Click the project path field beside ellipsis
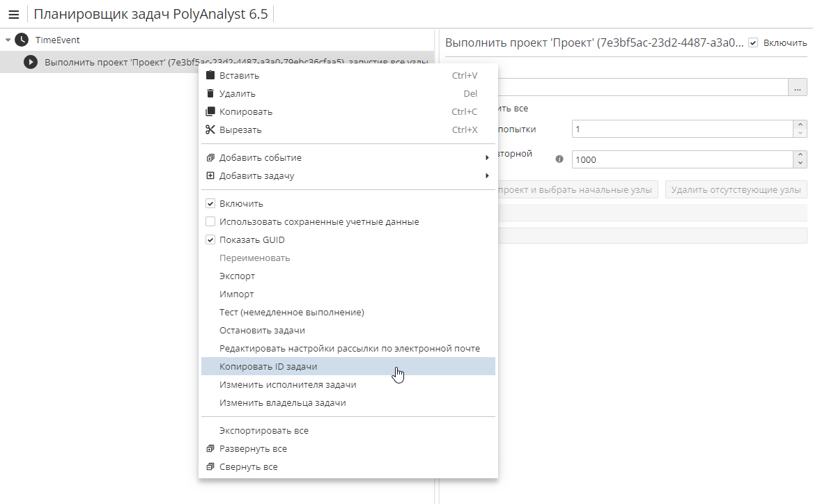Image resolution: width=813 pixels, height=504 pixels. point(642,87)
